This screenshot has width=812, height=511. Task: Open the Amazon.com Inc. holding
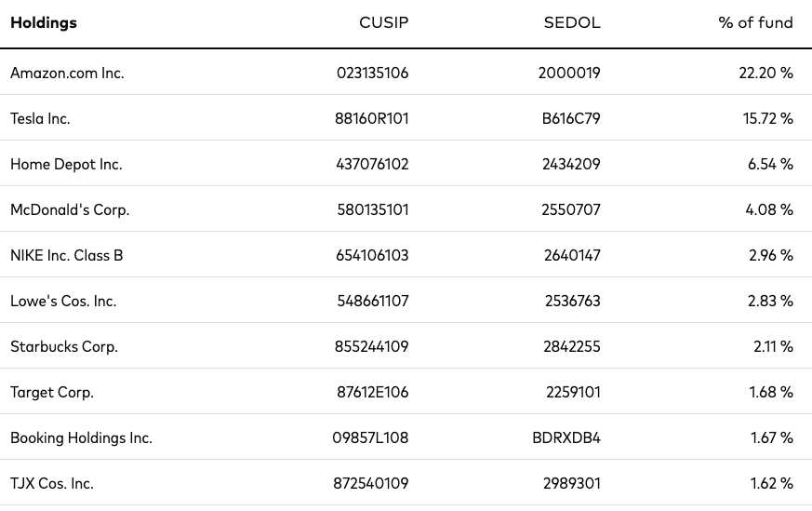[67, 74]
